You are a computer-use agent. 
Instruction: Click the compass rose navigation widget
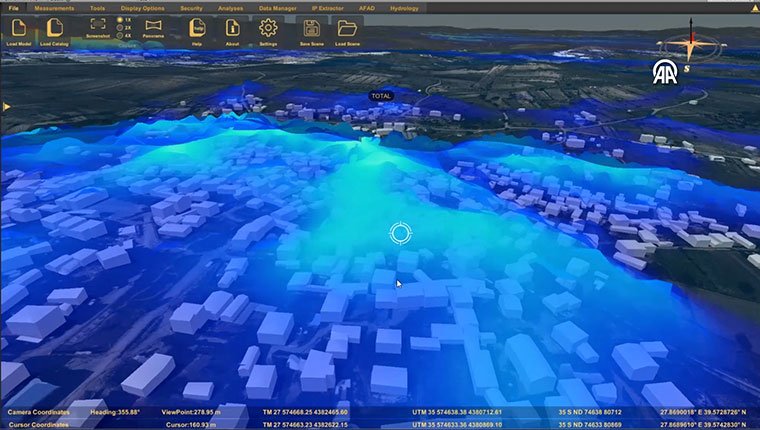click(688, 44)
